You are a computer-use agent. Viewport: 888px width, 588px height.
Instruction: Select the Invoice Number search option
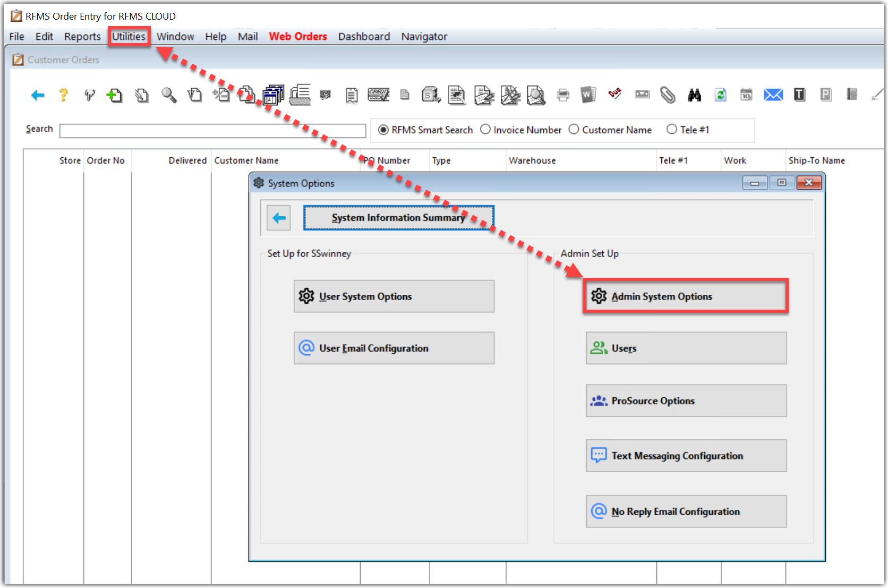coord(485,130)
